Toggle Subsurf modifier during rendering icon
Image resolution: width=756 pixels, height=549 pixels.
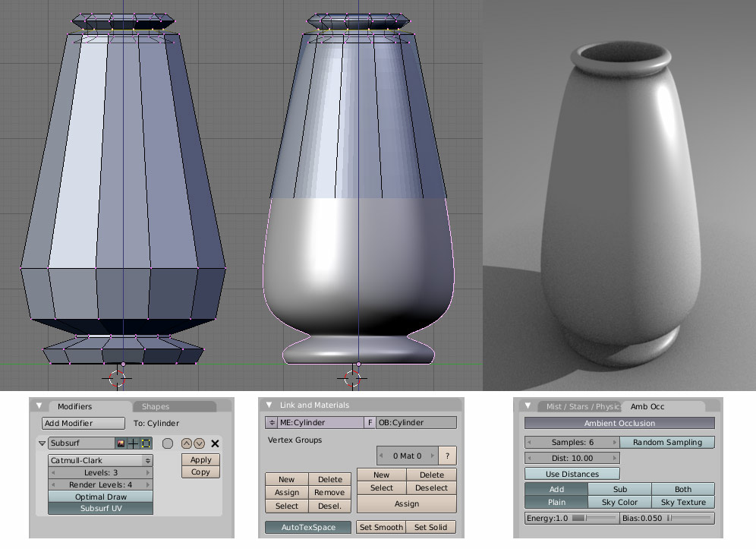click(121, 443)
